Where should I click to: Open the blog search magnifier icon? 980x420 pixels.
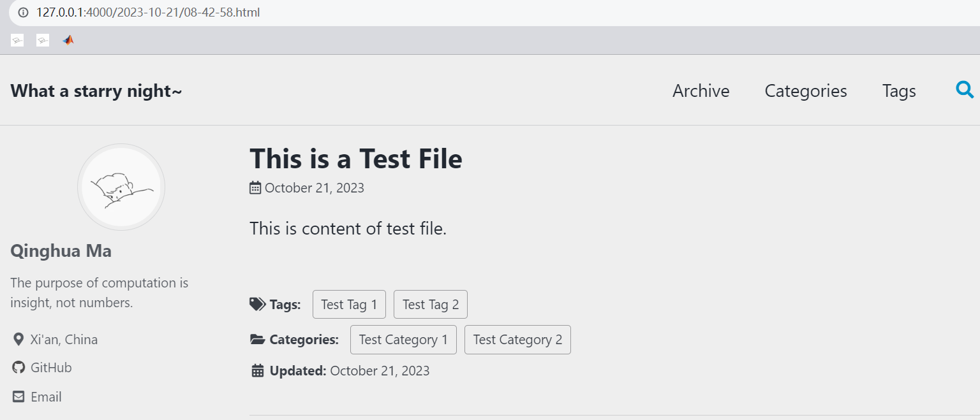point(965,90)
